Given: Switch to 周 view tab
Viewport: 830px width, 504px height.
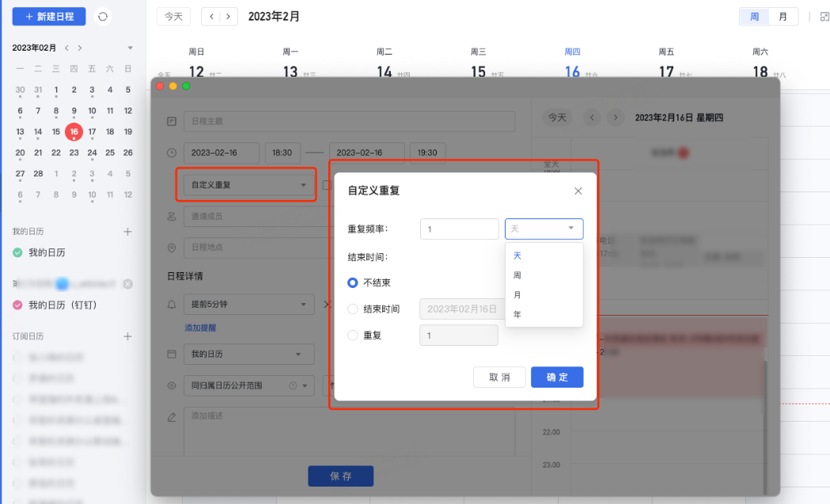Looking at the screenshot, I should [x=754, y=17].
